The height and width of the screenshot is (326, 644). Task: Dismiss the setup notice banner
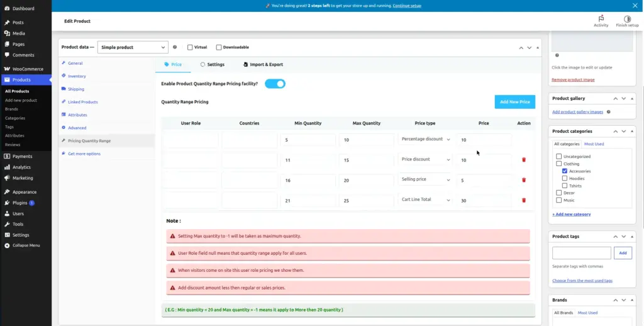[635, 5]
